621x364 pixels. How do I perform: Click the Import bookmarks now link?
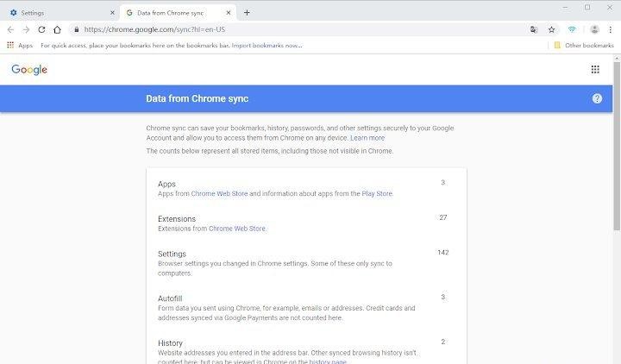(267, 45)
